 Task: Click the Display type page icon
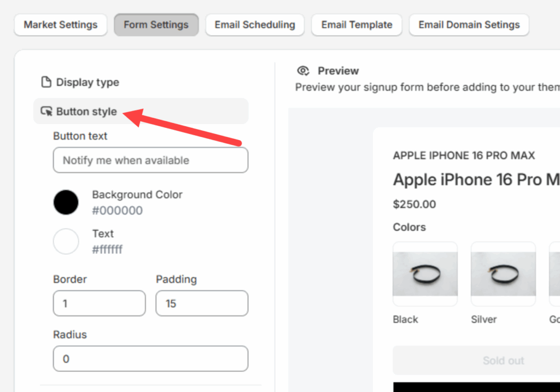tap(46, 83)
